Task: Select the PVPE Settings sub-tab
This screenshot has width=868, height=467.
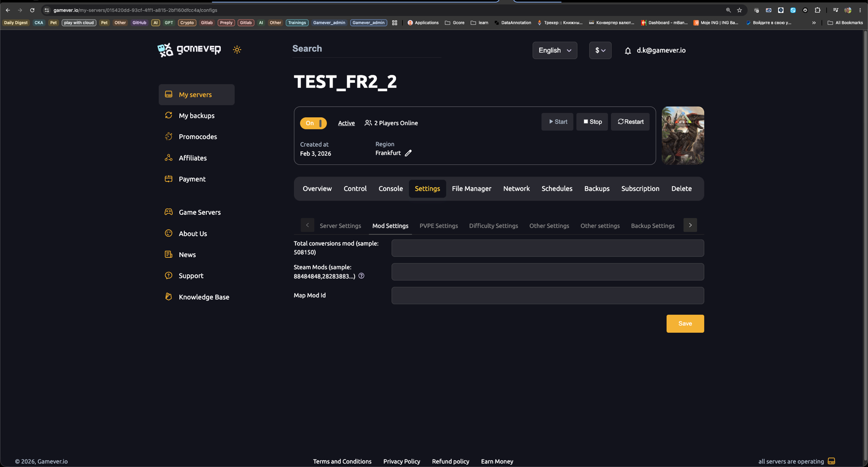Action: pos(438,226)
